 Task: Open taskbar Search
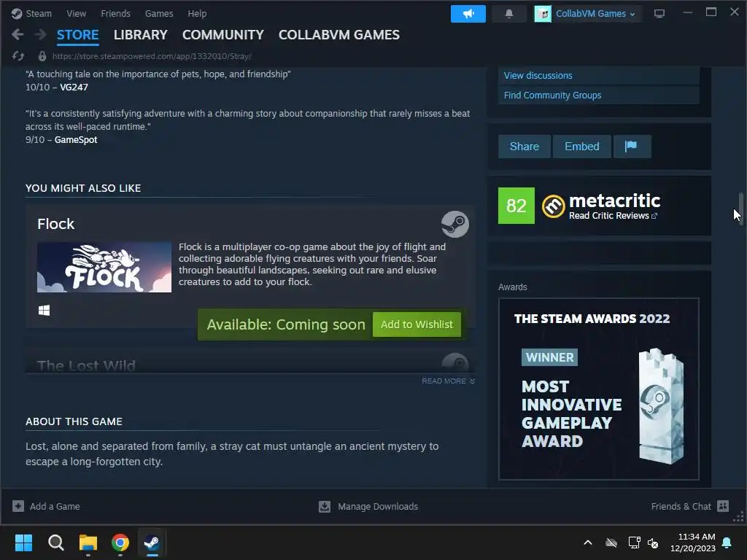(x=55, y=542)
